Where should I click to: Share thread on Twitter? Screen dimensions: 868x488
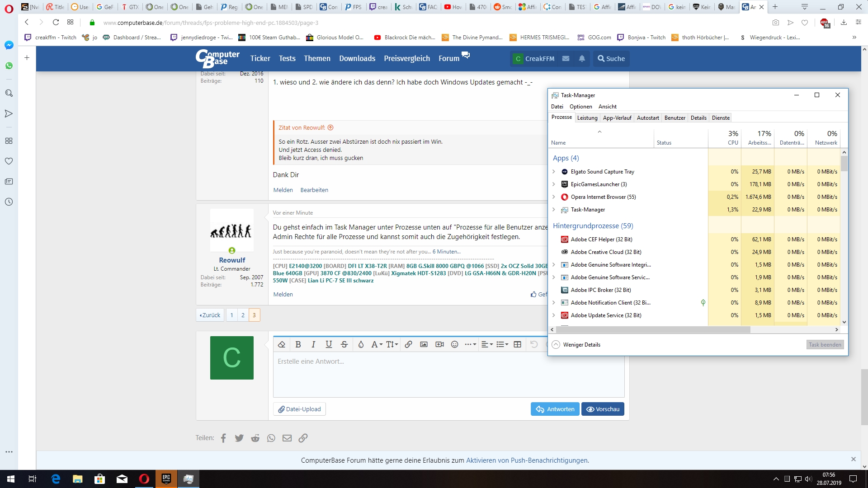[239, 438]
